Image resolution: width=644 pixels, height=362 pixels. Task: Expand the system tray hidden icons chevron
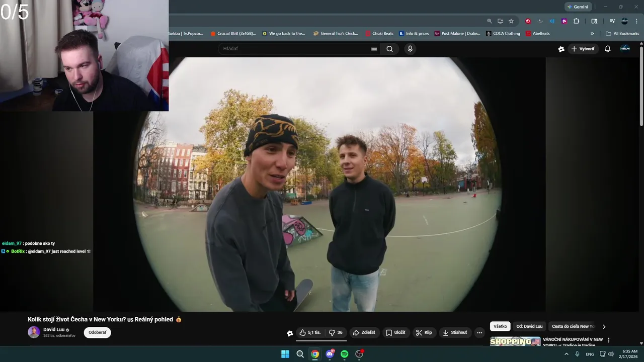coord(567,354)
